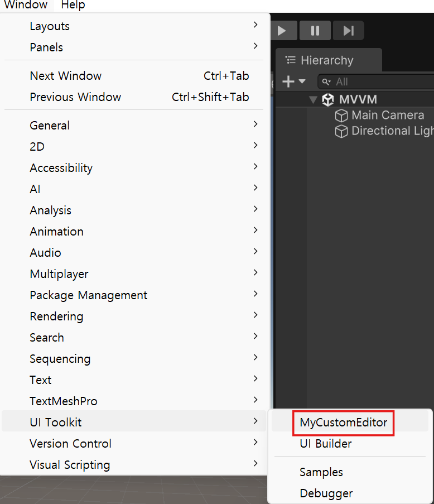
Task: Click the plus create-object icon in Hierarchy
Action: click(288, 81)
